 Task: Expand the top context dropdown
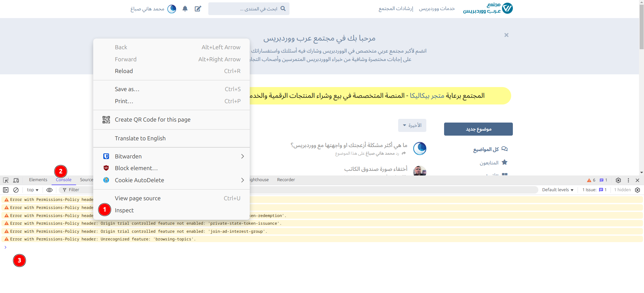33,190
